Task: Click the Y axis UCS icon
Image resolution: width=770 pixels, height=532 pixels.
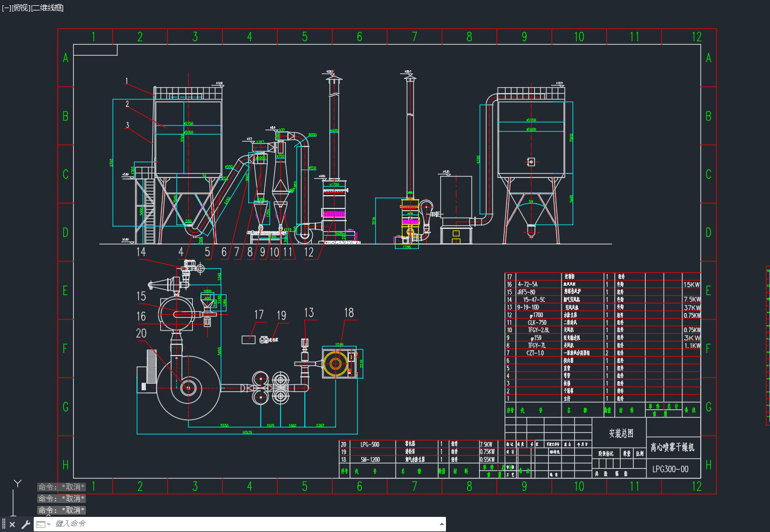Action: 18,483
